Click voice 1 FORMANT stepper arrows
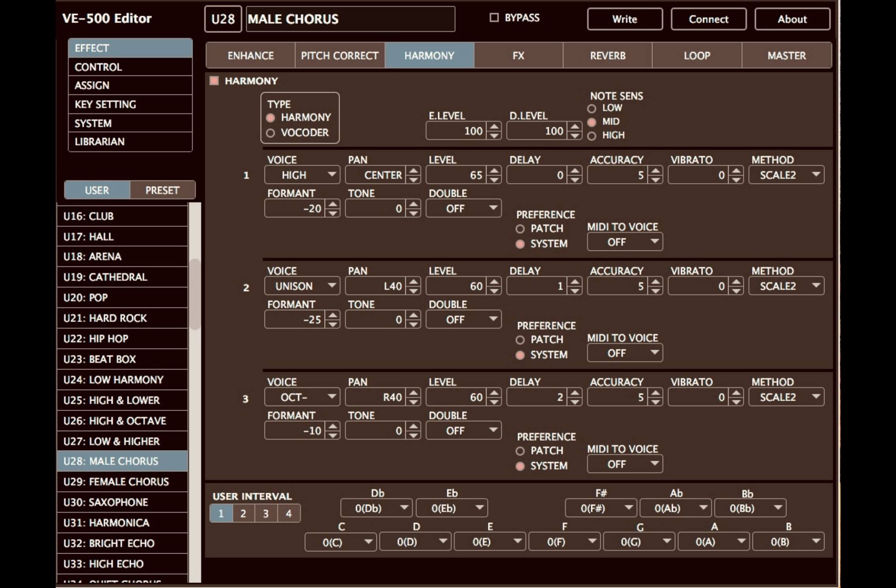Viewport: 896px width, 588px height. pyautogui.click(x=333, y=208)
